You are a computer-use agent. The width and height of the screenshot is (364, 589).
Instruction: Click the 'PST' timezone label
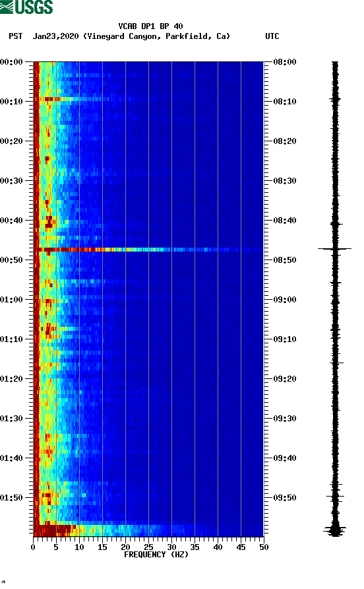point(16,36)
